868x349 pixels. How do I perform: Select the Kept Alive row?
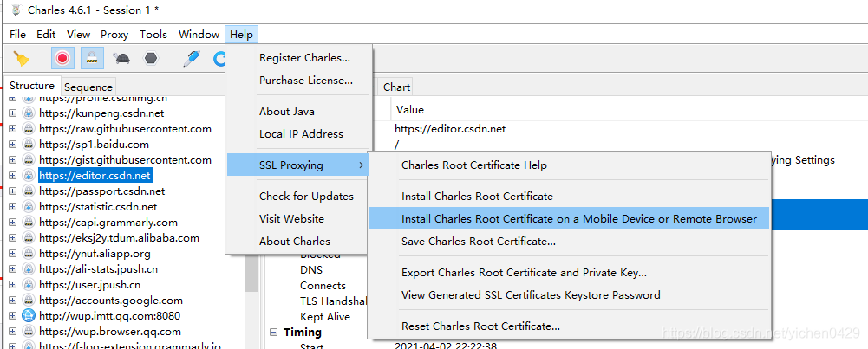pyautogui.click(x=325, y=316)
